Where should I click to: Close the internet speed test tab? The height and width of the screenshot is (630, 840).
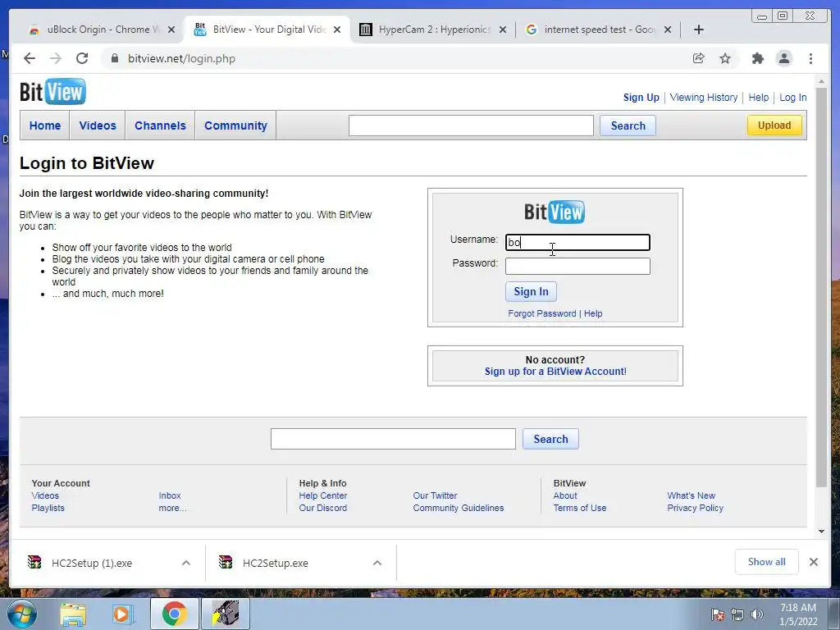[668, 30]
